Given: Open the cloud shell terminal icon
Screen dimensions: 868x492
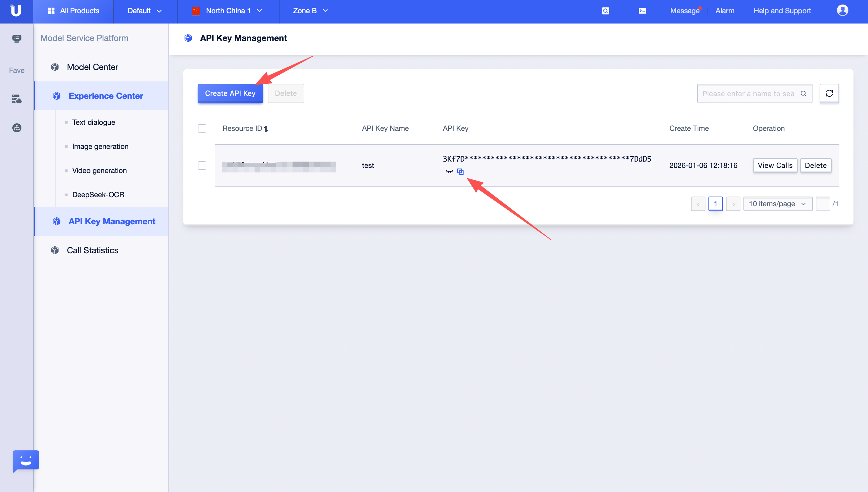Looking at the screenshot, I should click(642, 11).
